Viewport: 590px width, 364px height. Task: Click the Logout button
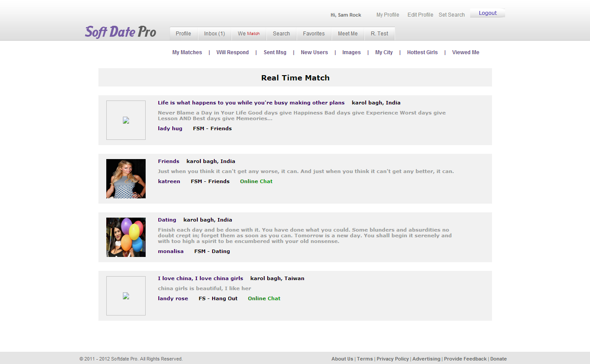488,13
